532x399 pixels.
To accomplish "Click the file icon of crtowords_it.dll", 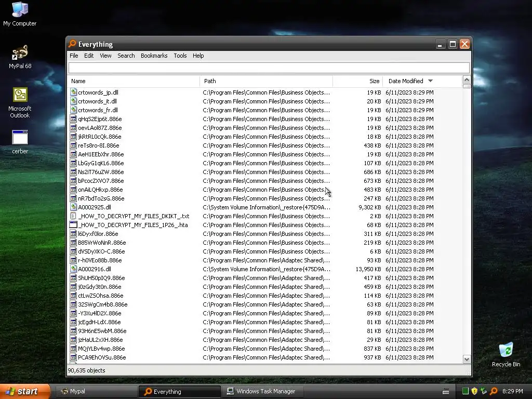I will click(x=73, y=101).
